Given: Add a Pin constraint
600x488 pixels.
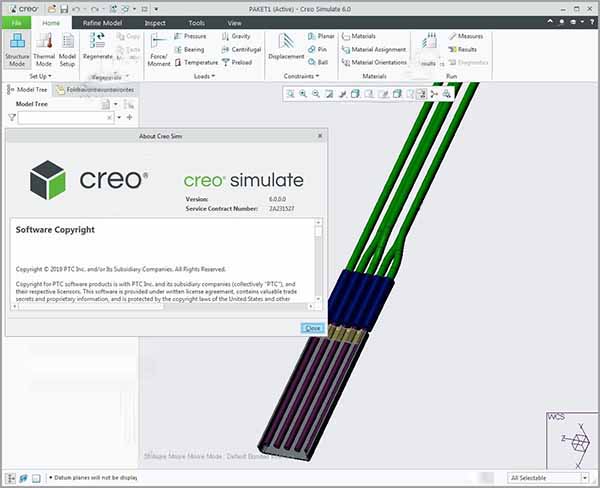Looking at the screenshot, I should (x=317, y=49).
